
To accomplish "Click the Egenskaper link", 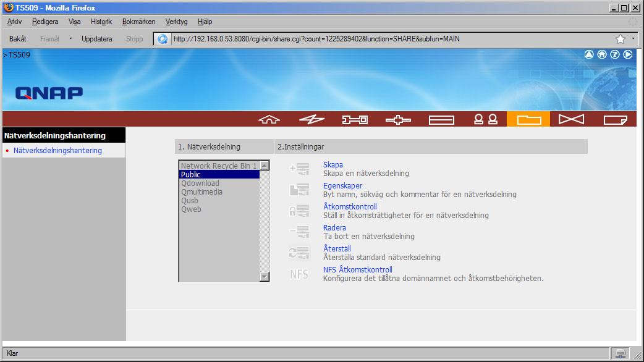I will pyautogui.click(x=342, y=186).
